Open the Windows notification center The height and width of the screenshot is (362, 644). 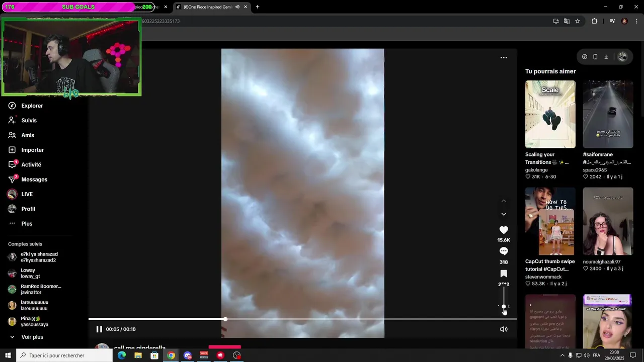pos(633,355)
